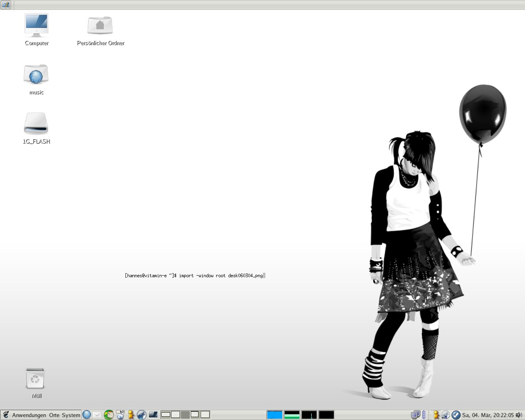Screen dimensions: 525x420
Task: Click the show desktop button at top-left
Action: (5, 5)
